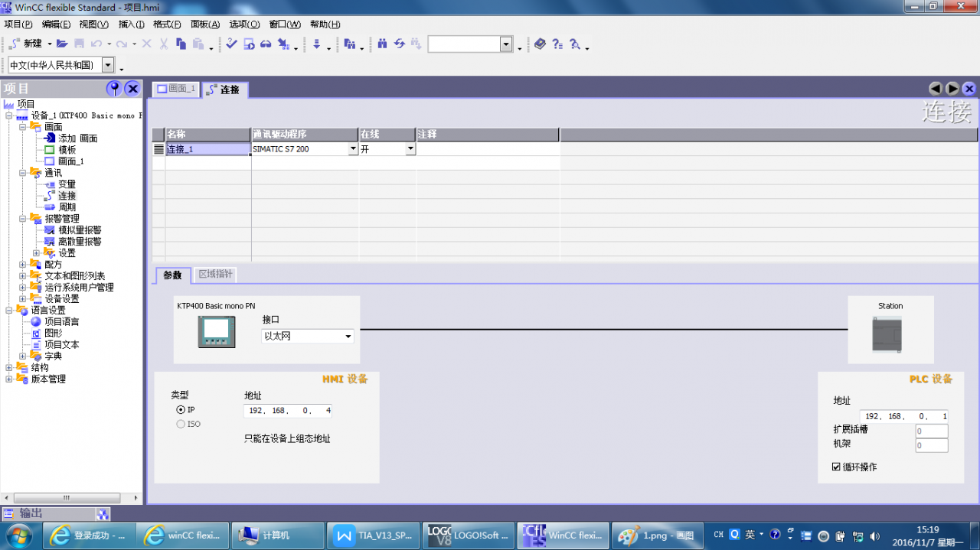Expand the 字典 tree node
Image resolution: width=980 pixels, height=550 pixels.
tap(23, 356)
